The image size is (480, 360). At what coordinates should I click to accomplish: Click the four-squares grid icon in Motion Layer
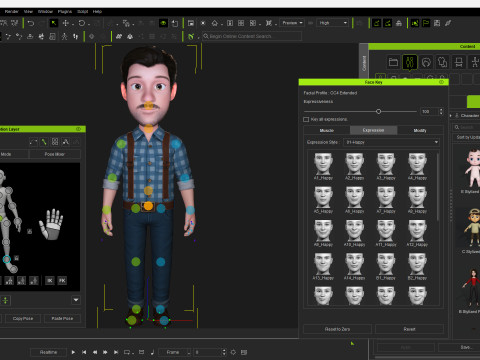pos(55,142)
